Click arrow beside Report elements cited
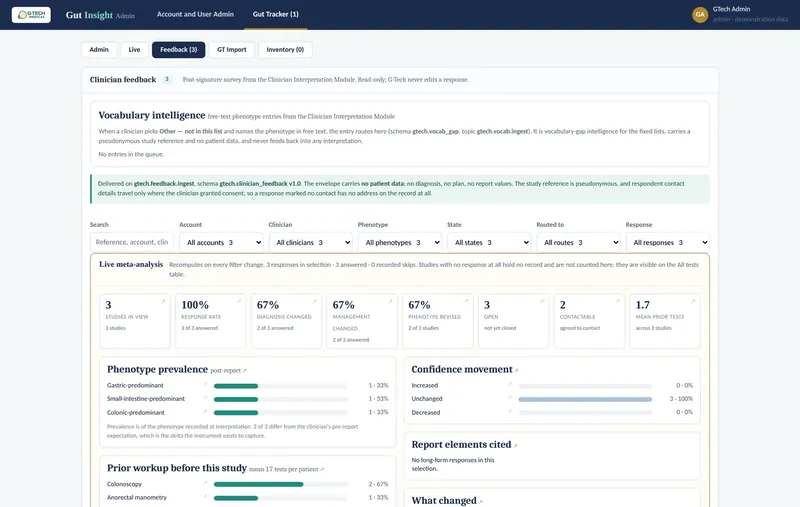The image size is (800, 507). tap(515, 446)
